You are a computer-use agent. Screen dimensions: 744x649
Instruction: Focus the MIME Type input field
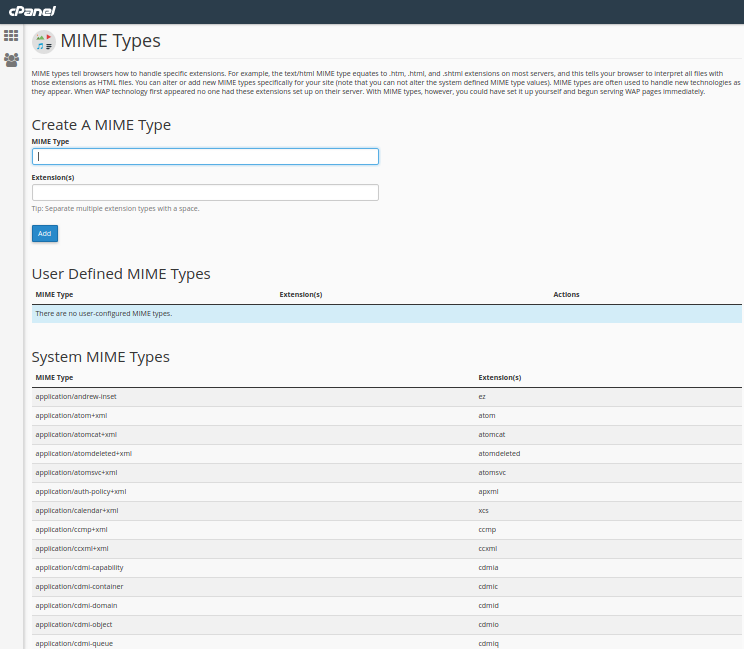click(205, 156)
